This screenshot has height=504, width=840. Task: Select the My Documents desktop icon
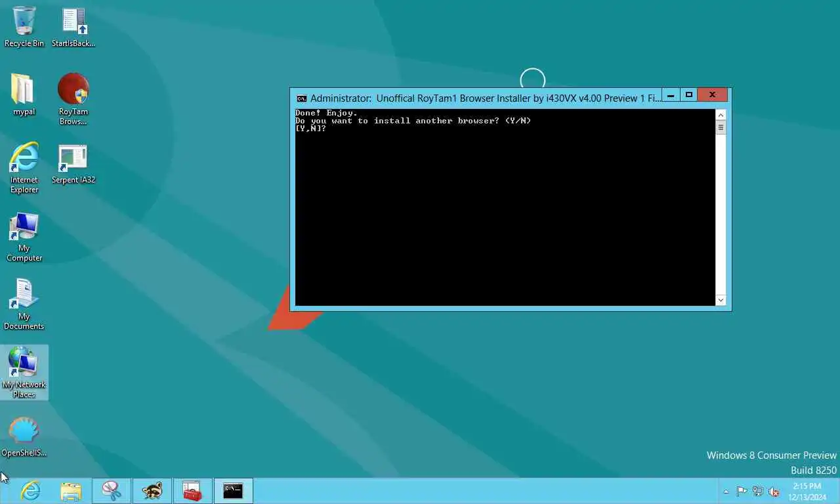24,304
